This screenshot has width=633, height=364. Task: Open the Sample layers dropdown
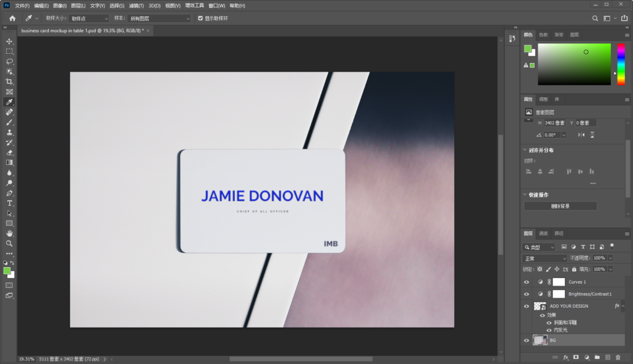[159, 19]
